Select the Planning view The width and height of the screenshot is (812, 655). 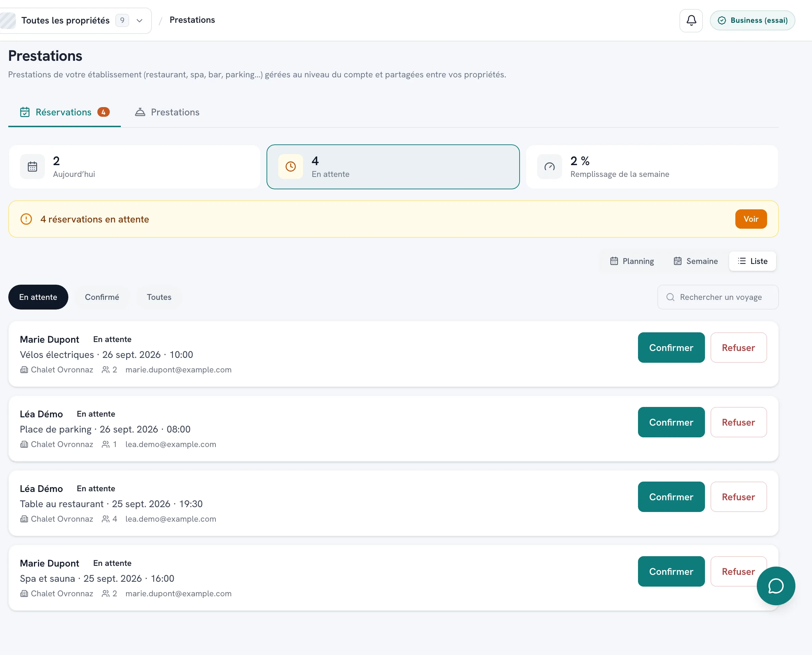click(x=632, y=261)
